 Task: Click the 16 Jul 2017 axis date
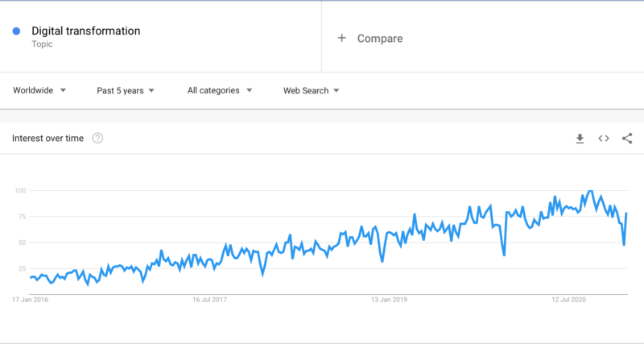(209, 299)
